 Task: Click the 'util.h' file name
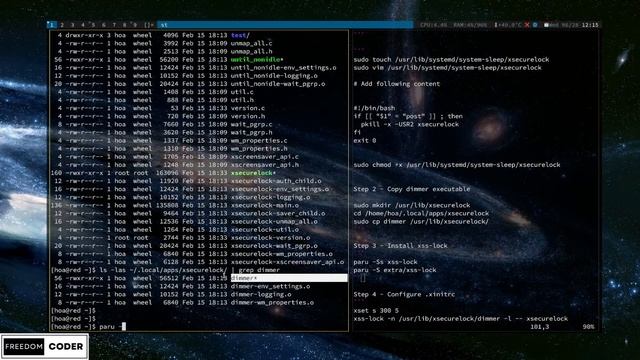click(x=242, y=100)
